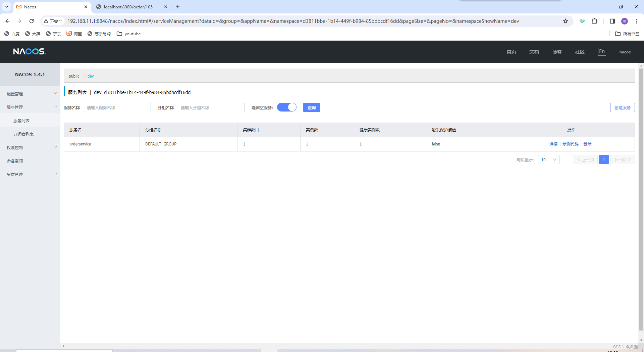644x352 pixels.
Task: Go back in browser history
Action: click(x=7, y=21)
